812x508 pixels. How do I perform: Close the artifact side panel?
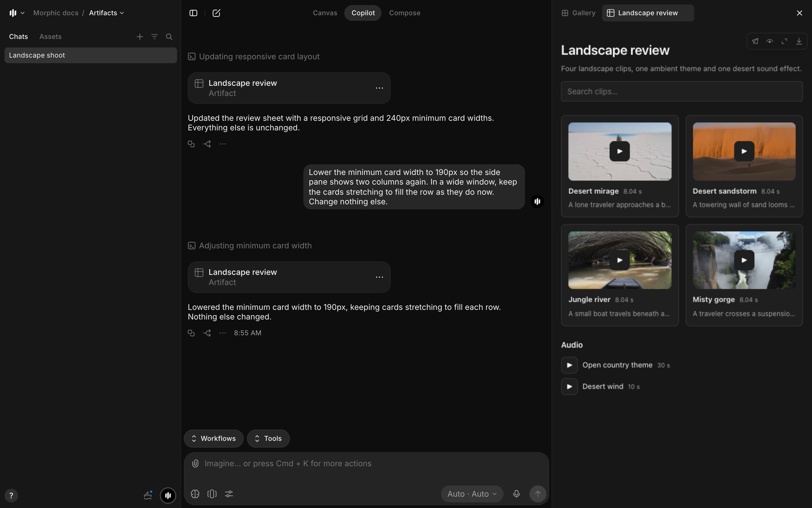coord(799,13)
